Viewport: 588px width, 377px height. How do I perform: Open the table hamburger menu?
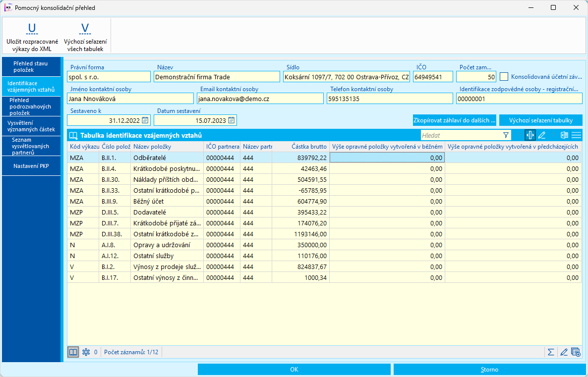point(576,135)
